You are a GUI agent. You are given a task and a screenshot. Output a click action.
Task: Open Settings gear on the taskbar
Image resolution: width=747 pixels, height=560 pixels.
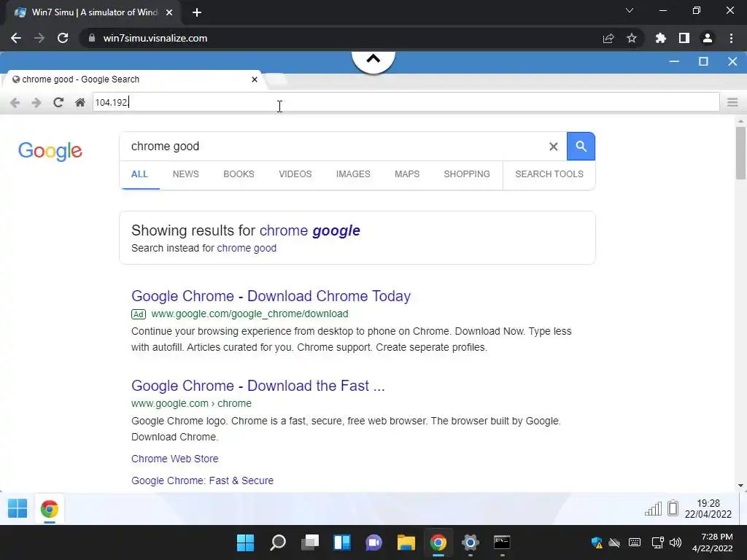click(471, 542)
